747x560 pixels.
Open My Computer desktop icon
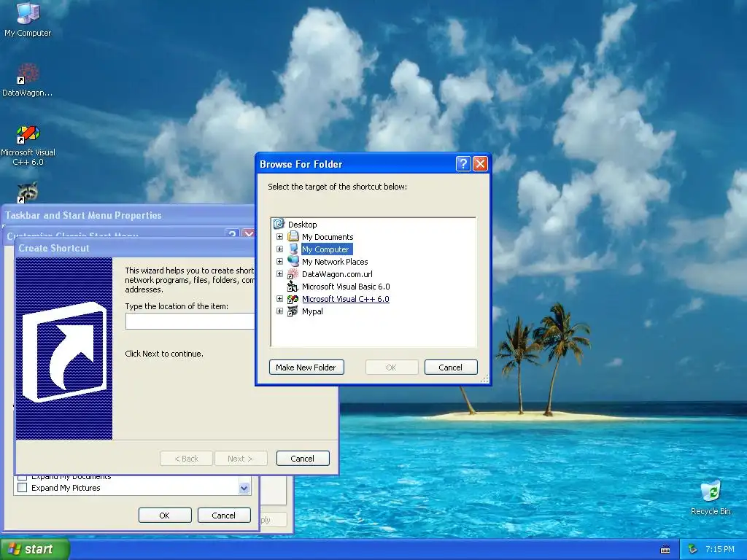[28, 13]
